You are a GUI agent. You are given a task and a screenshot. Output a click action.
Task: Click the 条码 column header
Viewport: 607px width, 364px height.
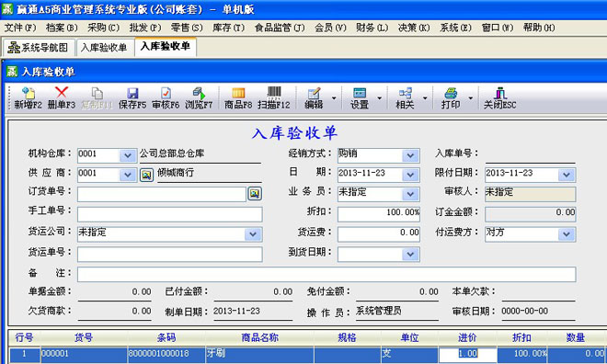point(166,337)
